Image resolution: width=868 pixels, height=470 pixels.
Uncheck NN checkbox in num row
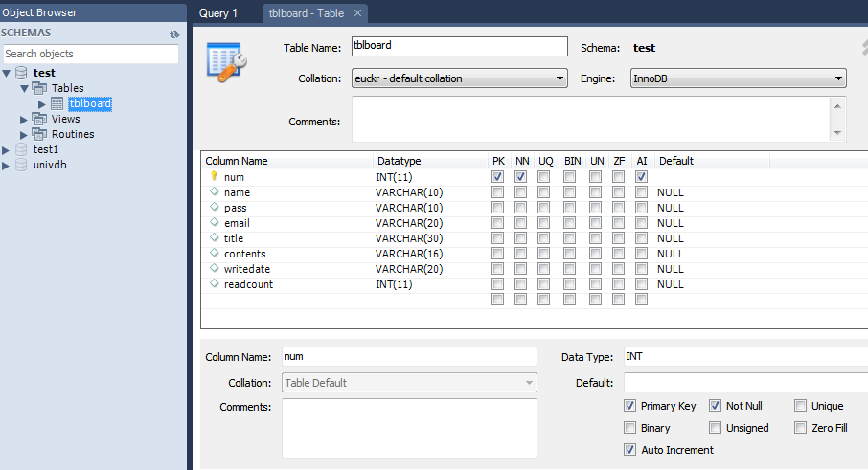click(520, 177)
